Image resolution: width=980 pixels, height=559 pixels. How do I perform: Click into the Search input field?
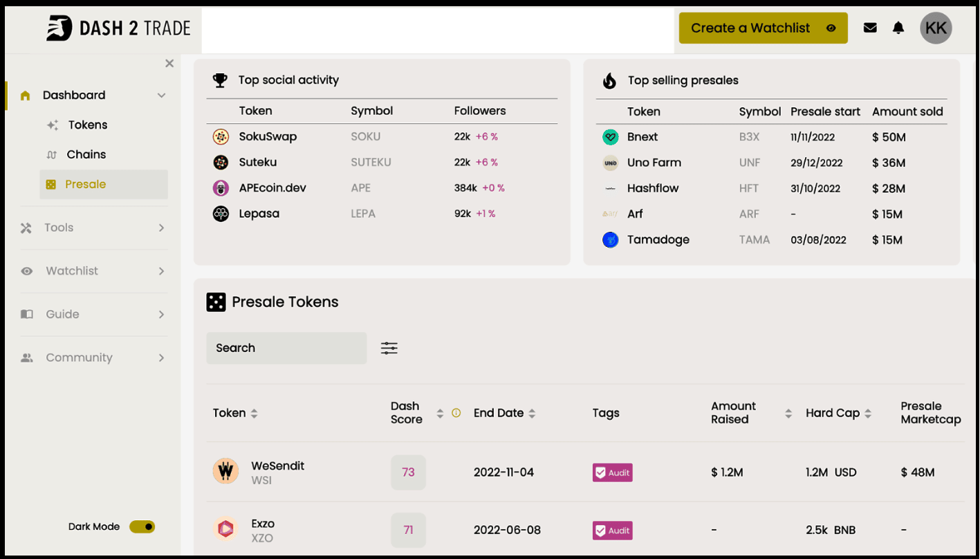(286, 348)
